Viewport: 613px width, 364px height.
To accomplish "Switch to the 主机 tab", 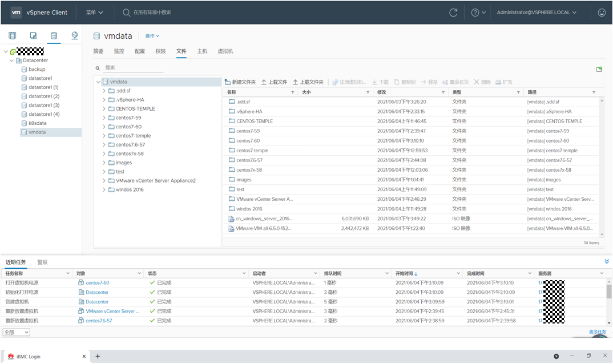I will 202,51.
